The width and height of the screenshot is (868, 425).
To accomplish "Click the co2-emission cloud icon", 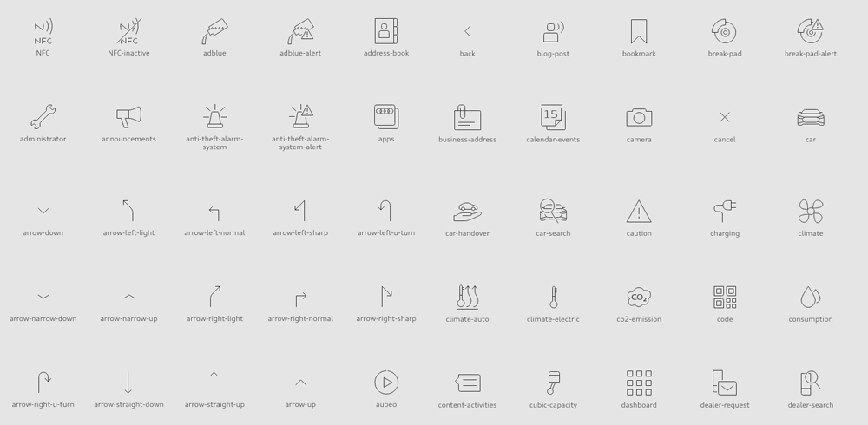I will point(639,297).
